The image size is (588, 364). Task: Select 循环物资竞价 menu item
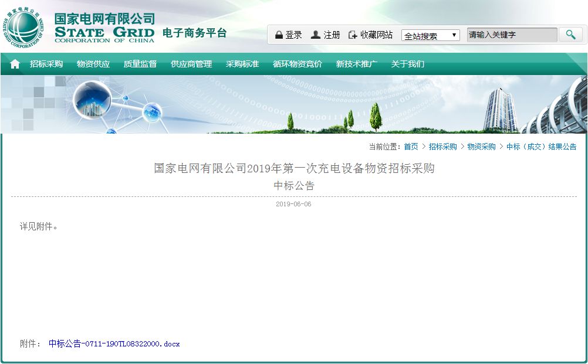298,64
